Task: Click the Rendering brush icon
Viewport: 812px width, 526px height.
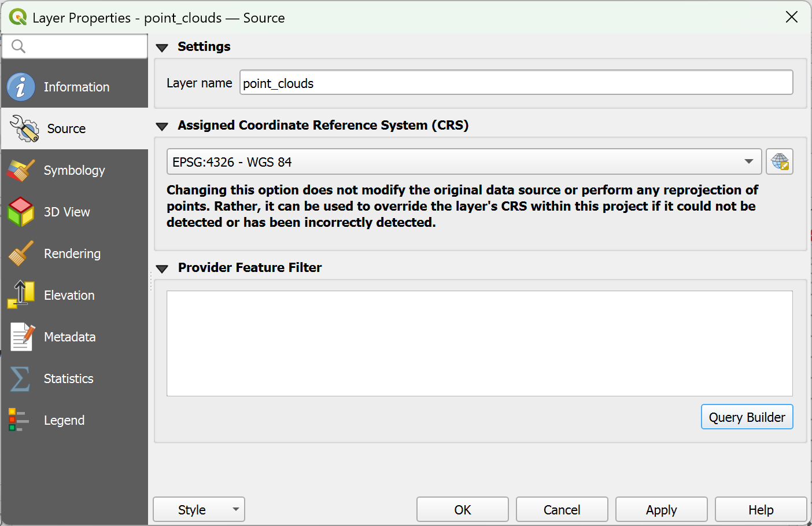Action: [21, 253]
